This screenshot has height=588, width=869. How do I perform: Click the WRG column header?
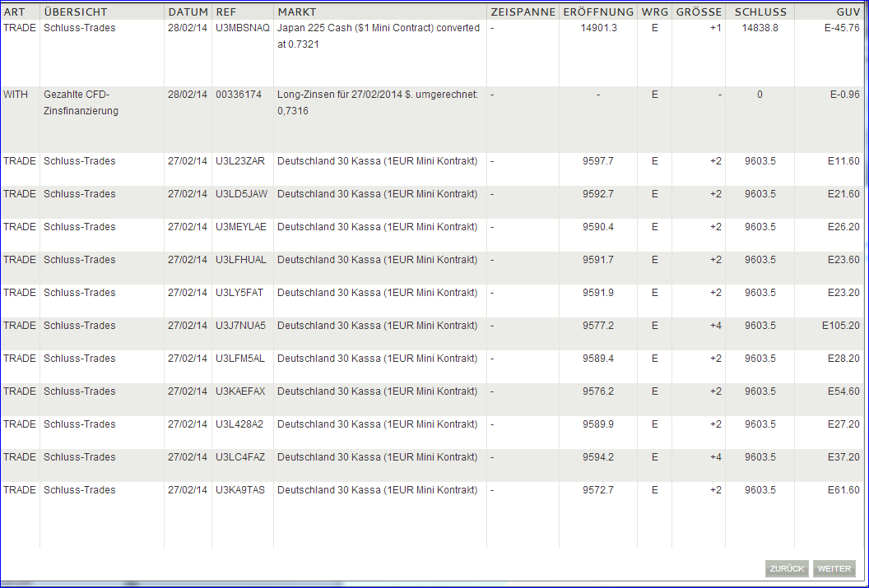tap(653, 12)
